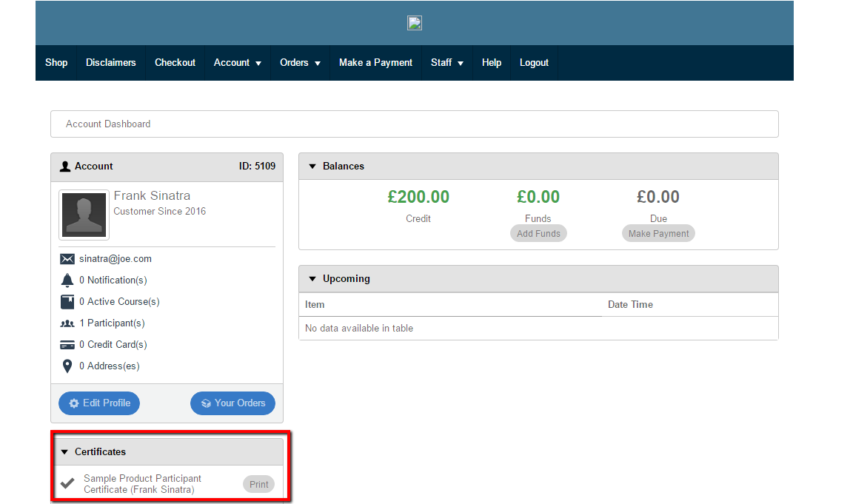The width and height of the screenshot is (850, 504).
Task: Click the Account user silhouette icon
Action: [65, 167]
